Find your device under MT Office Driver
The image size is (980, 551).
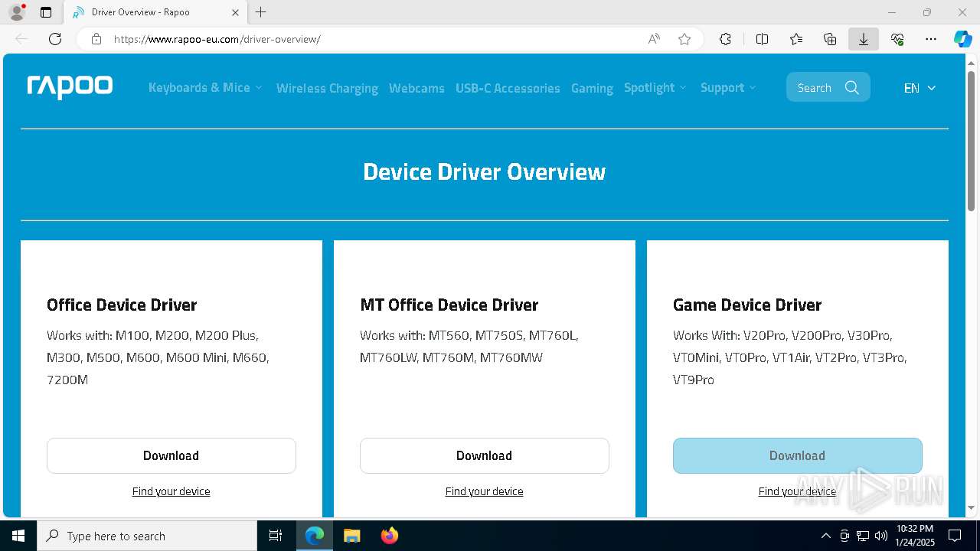[x=484, y=491]
